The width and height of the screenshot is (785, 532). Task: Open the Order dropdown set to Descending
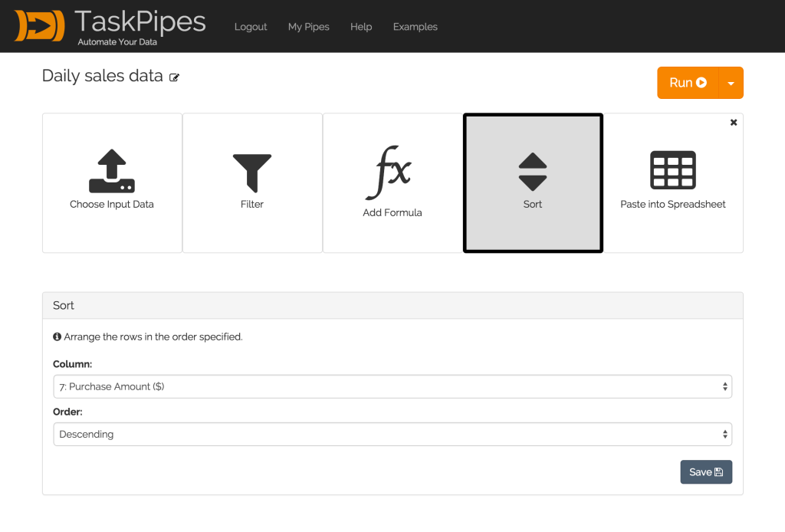pos(392,434)
